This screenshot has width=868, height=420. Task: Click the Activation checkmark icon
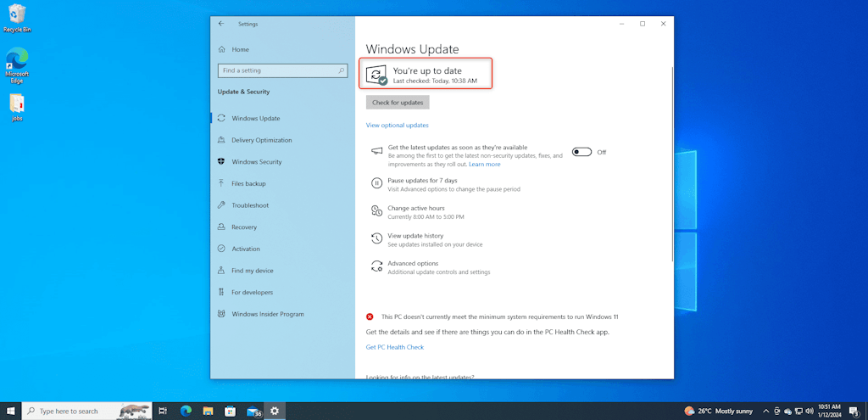(221, 249)
